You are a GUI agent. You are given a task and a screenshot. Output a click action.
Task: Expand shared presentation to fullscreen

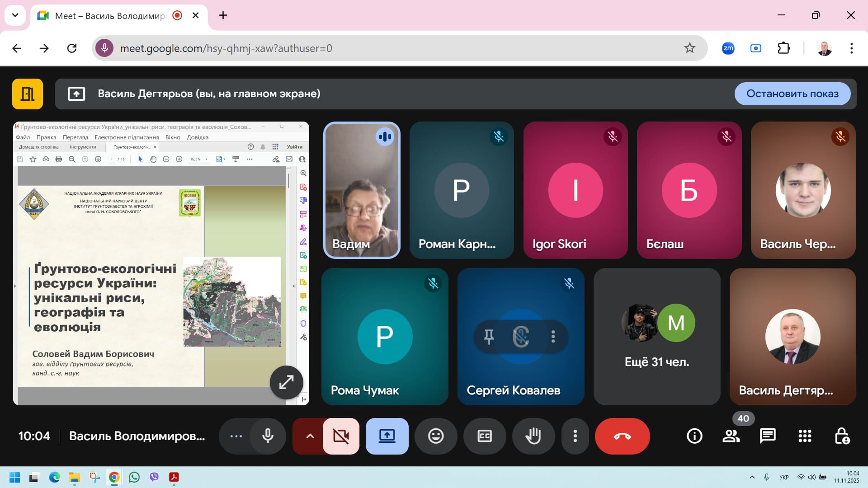click(286, 382)
